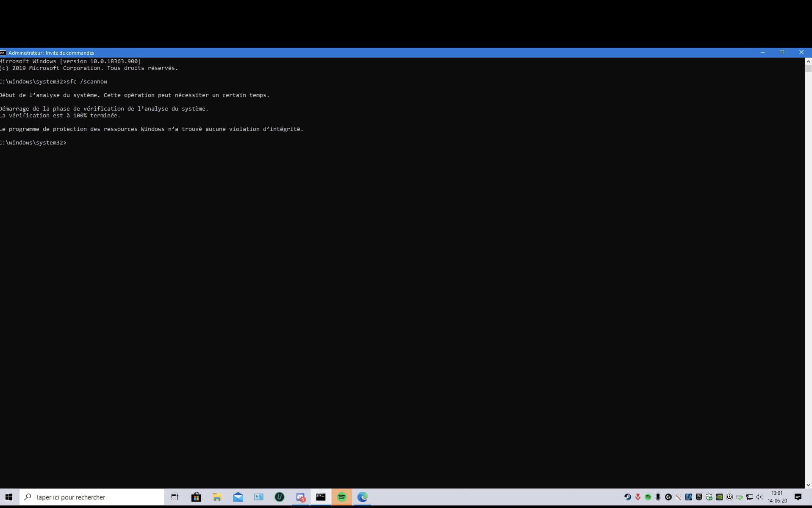Image resolution: width=812 pixels, height=508 pixels.
Task: Click the 'Taper ici pour rechercher' search box
Action: pos(92,497)
